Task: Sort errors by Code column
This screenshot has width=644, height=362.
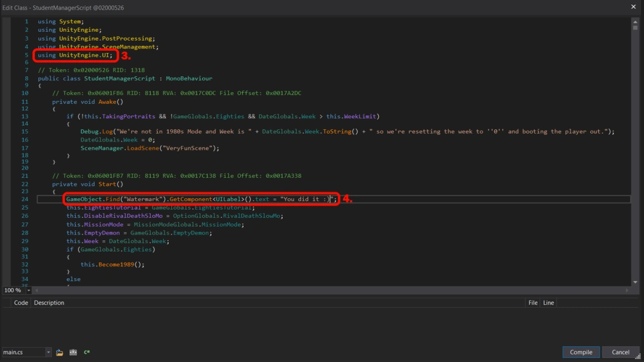Action: point(21,303)
